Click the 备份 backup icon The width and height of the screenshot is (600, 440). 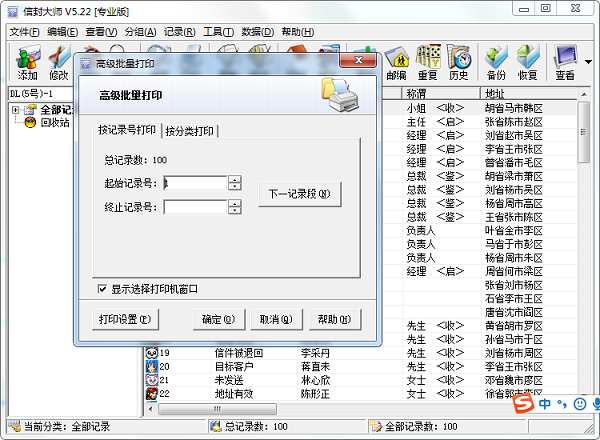pyautogui.click(x=496, y=63)
